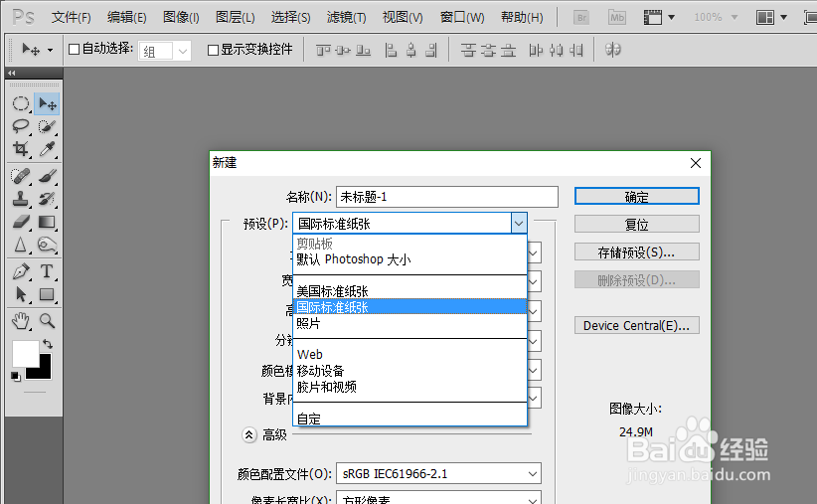Enable the 自动选择 checkbox
Screen dimensions: 817x504
(74, 50)
